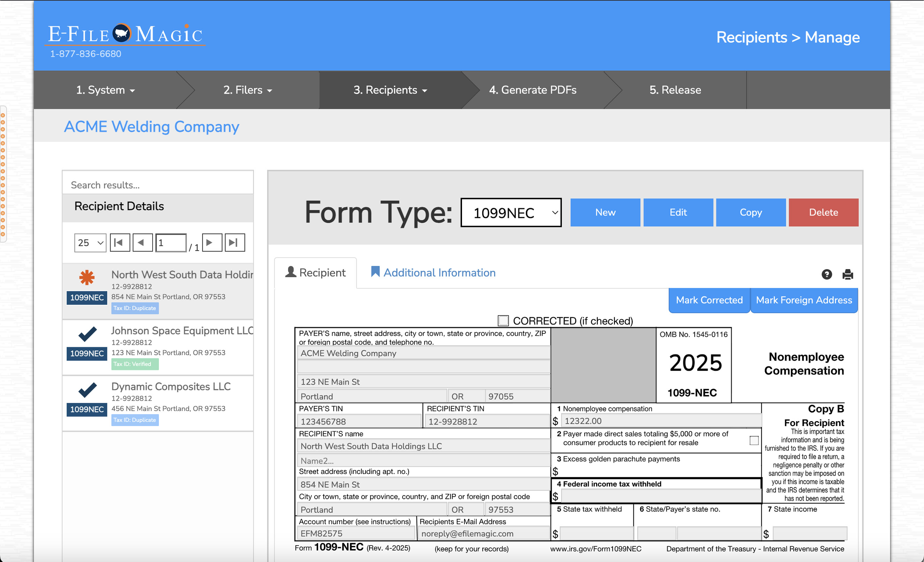This screenshot has height=562, width=924.
Task: Click the orange asterisk status icon
Action: tap(87, 277)
